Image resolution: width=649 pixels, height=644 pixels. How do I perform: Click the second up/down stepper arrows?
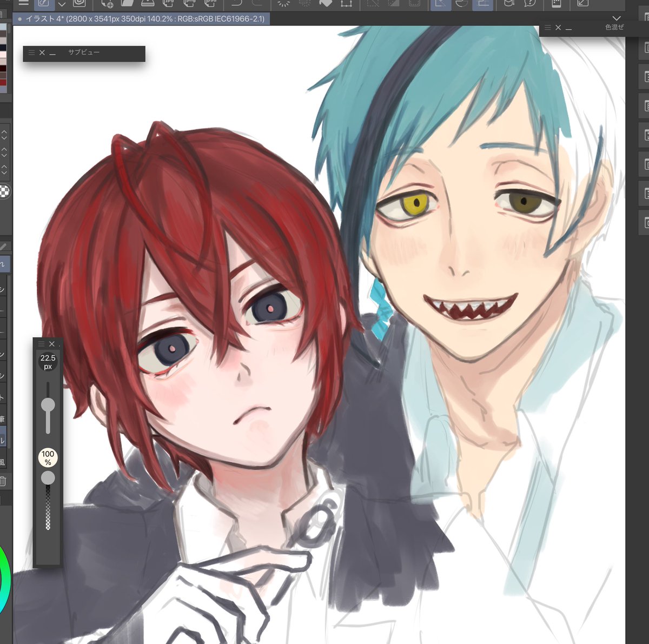tap(4, 152)
